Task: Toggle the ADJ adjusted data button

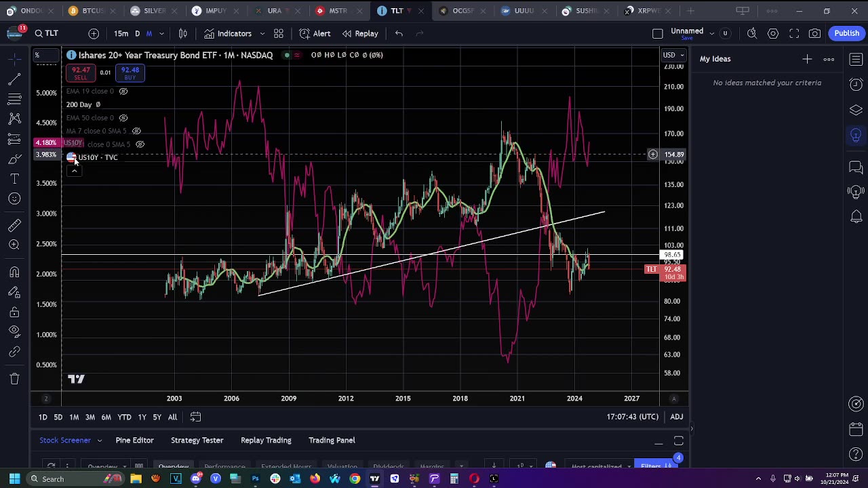Action: pos(677,417)
